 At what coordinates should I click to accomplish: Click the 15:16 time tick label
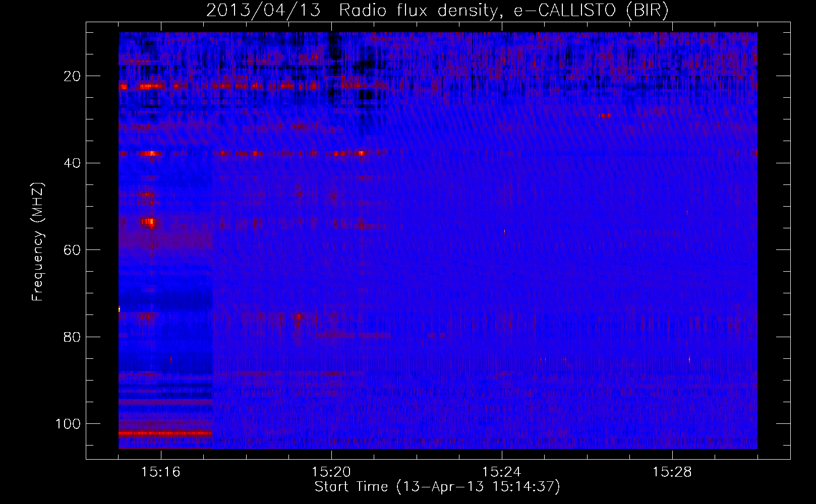[x=161, y=472]
